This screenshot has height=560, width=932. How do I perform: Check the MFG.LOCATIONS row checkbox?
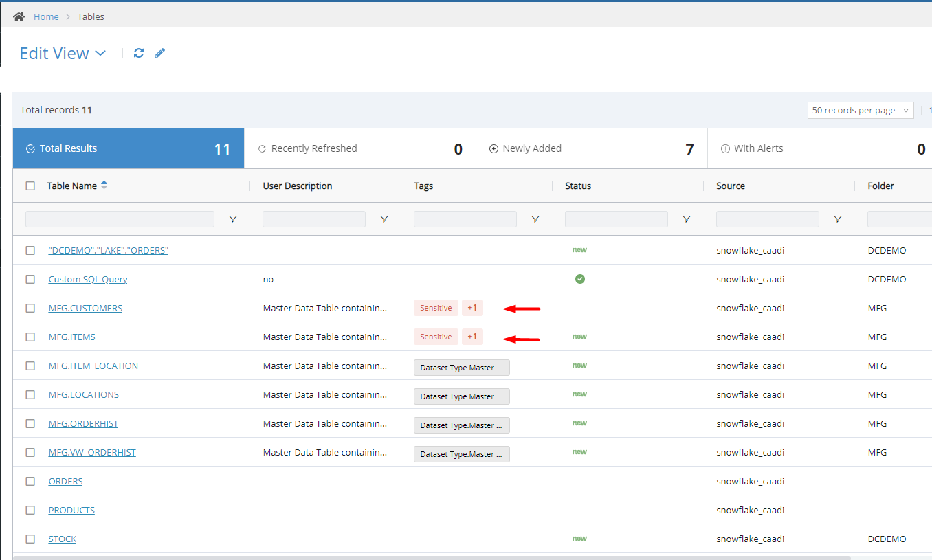point(30,394)
